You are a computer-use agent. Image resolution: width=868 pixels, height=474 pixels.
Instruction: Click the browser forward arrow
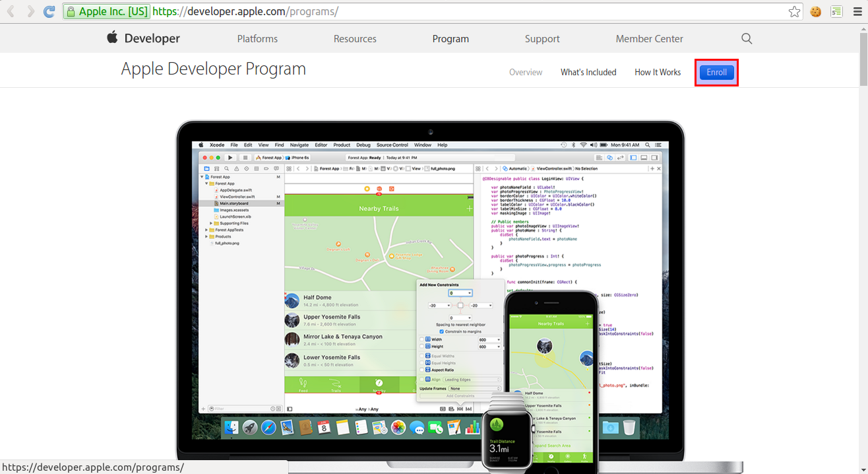point(30,11)
